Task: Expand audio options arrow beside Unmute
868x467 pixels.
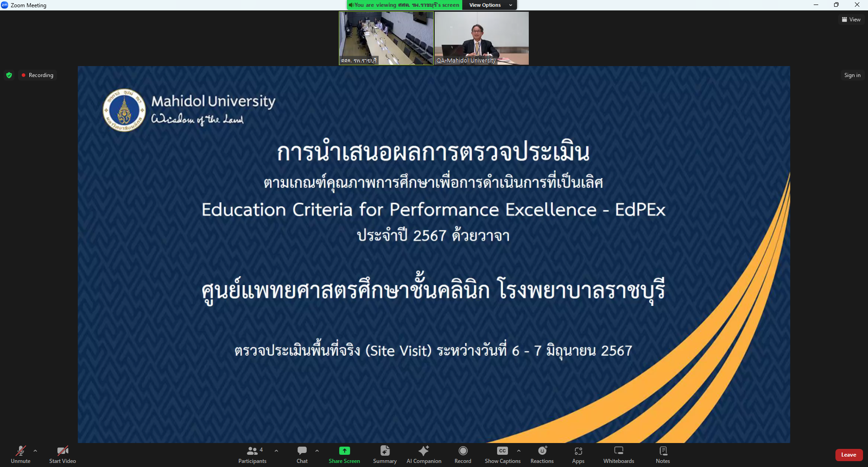Action: tap(35, 451)
